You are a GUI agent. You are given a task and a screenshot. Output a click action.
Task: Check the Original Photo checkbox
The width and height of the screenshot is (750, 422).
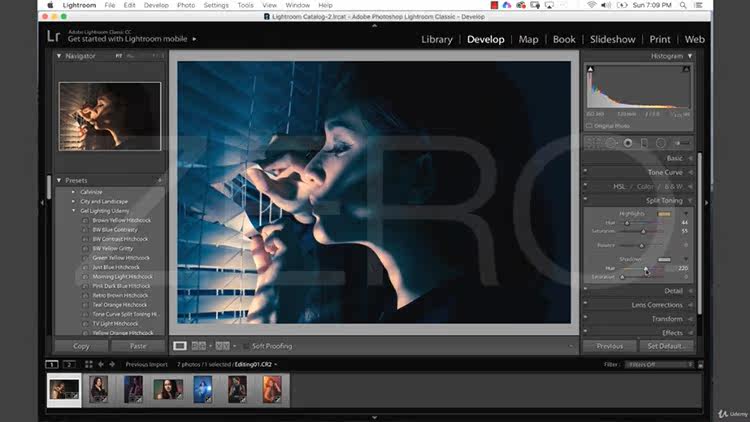pos(589,126)
